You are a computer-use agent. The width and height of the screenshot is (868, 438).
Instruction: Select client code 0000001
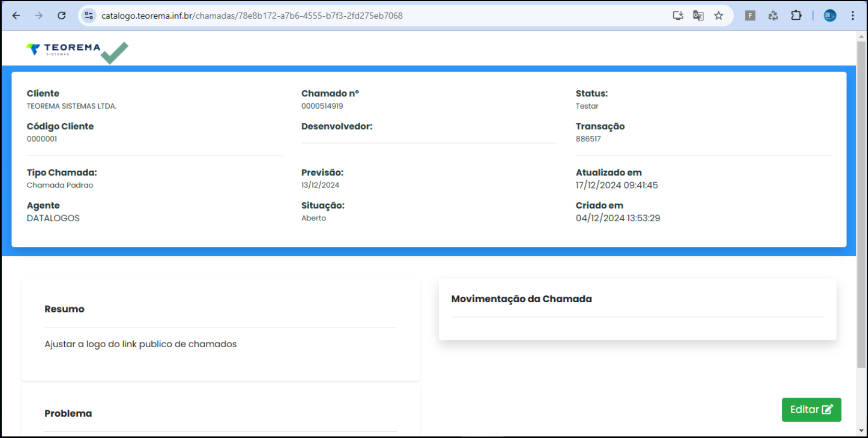[x=42, y=139]
